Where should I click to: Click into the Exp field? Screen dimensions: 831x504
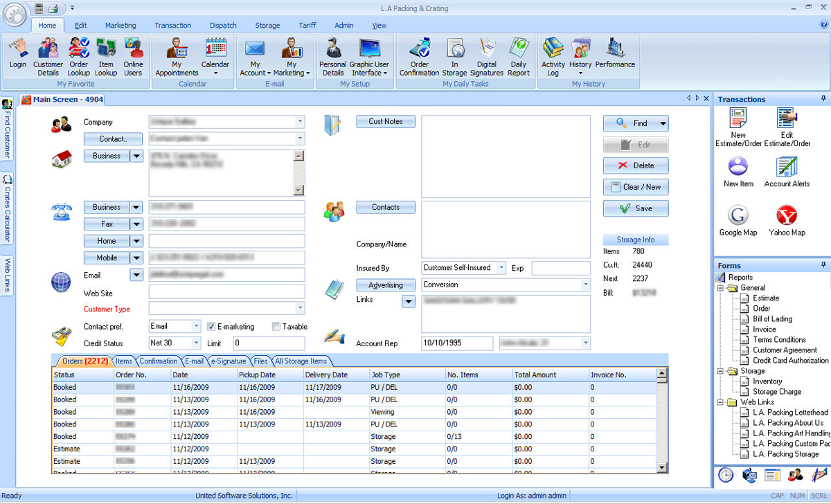[561, 268]
